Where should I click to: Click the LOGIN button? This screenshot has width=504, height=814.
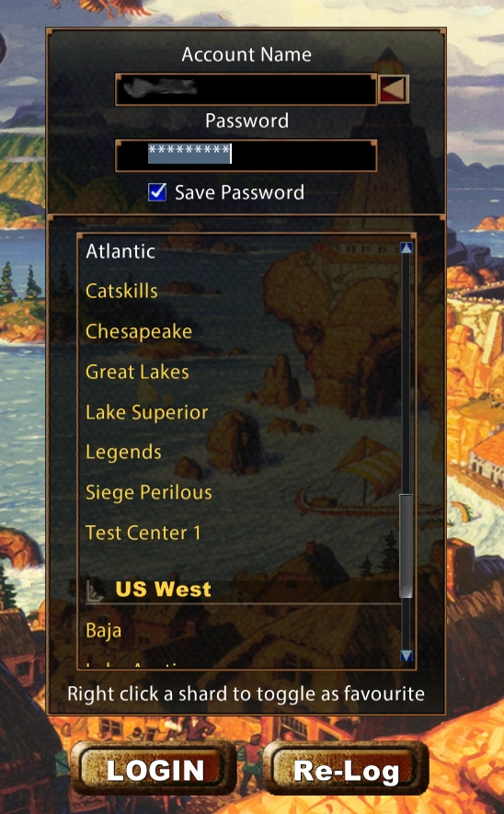click(154, 769)
